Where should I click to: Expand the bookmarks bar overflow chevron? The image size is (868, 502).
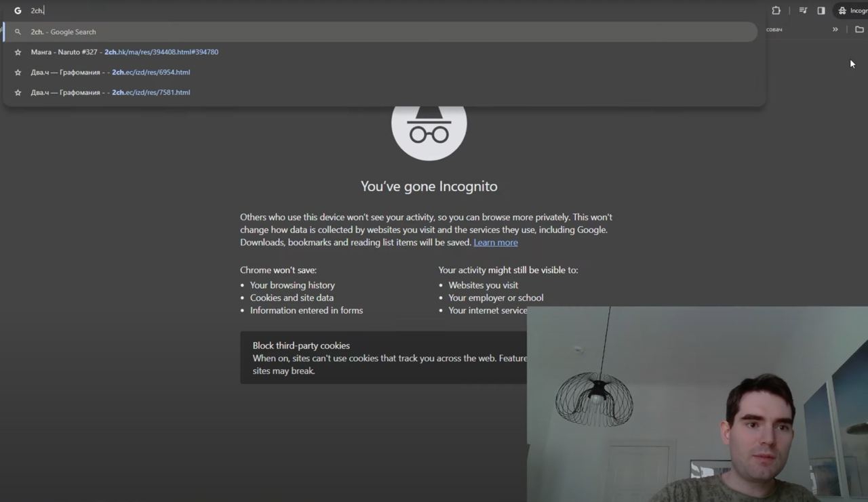pyautogui.click(x=835, y=30)
